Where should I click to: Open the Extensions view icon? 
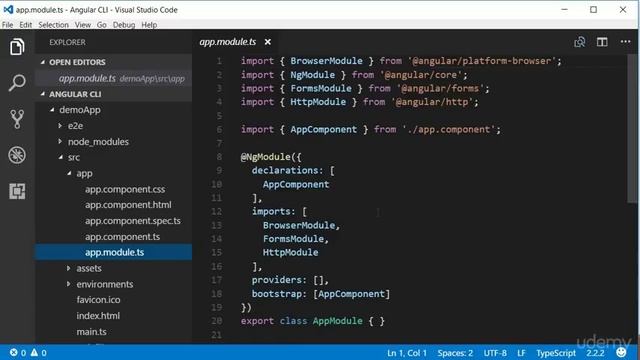click(x=17, y=191)
